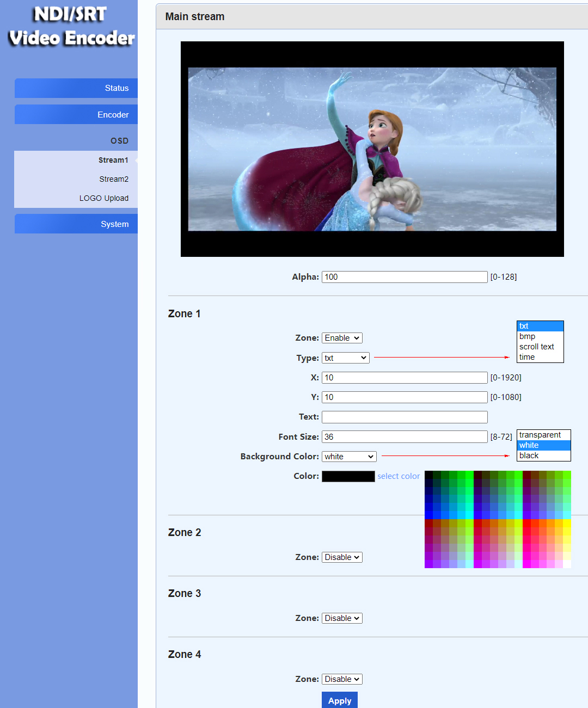Open the Zone 2 Disable dropdown
The height and width of the screenshot is (708, 588).
point(342,557)
